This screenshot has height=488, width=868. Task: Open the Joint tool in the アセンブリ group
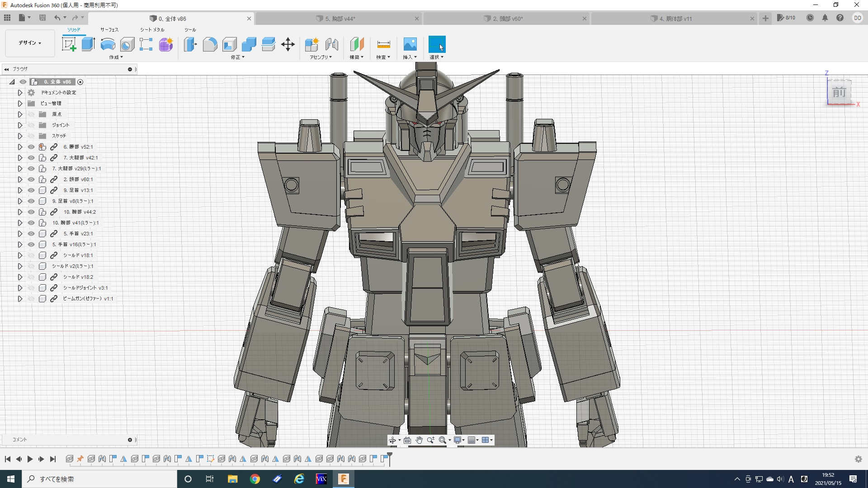click(331, 44)
